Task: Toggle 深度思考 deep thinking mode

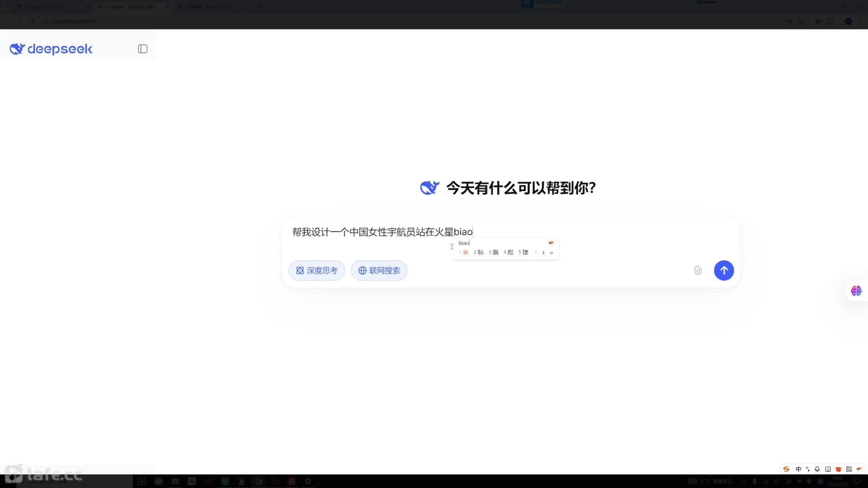Action: point(316,270)
